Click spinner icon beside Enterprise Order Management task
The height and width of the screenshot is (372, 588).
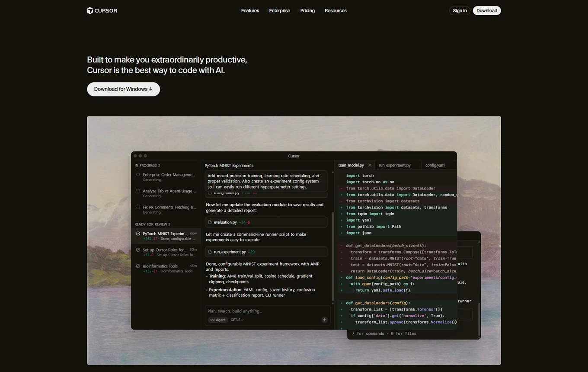(x=138, y=175)
